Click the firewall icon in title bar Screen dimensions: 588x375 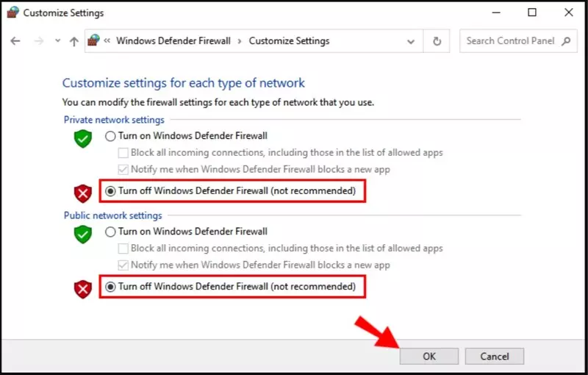click(x=12, y=12)
